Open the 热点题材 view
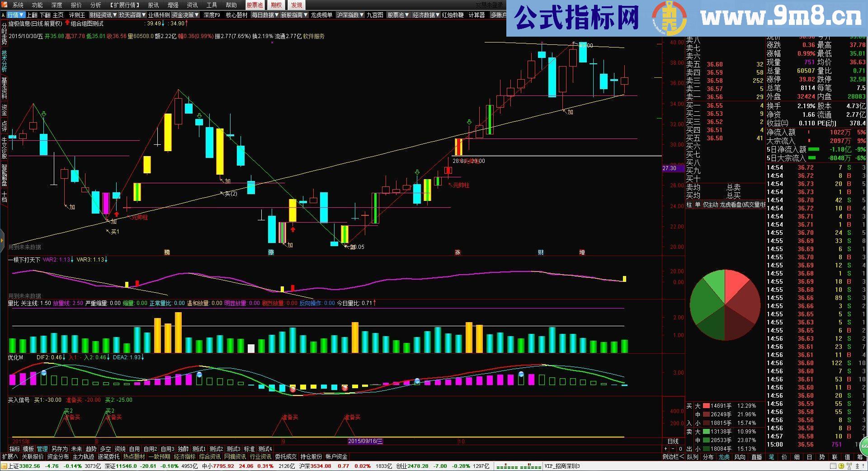Viewport: 868px width, 471px height. (134, 457)
